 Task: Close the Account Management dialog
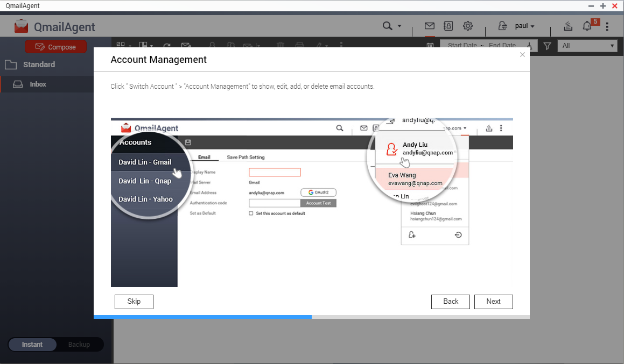tap(523, 55)
